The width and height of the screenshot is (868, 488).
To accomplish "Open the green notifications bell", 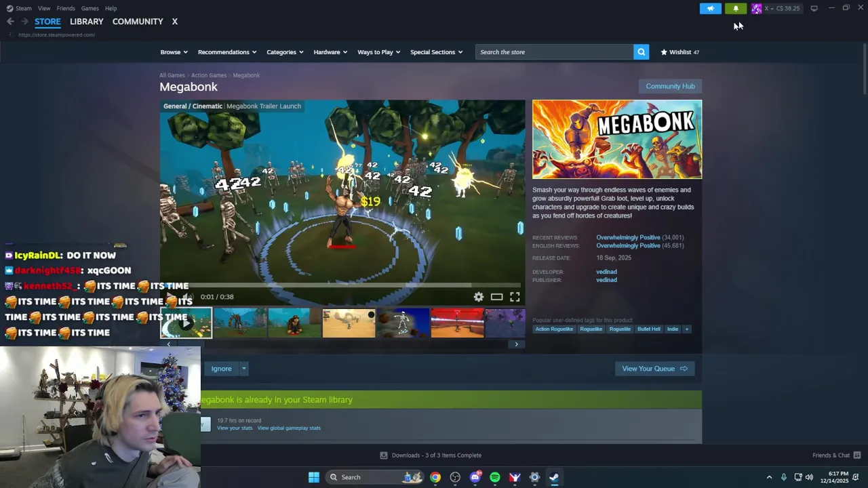I will [736, 8].
